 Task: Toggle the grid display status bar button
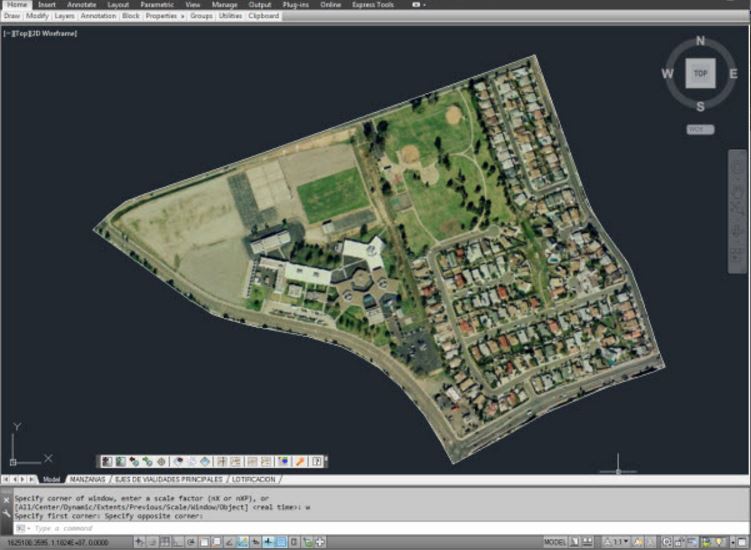coord(164,542)
